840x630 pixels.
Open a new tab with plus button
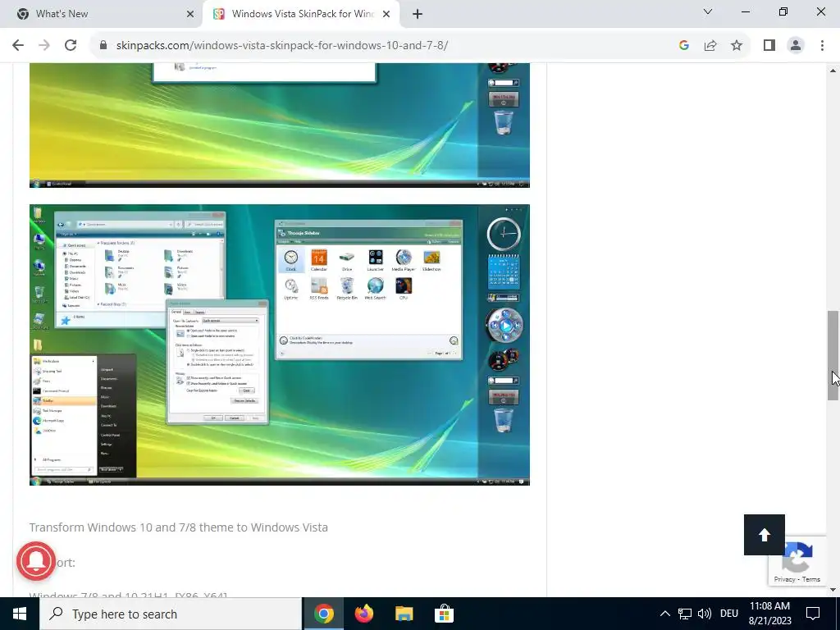(x=418, y=15)
